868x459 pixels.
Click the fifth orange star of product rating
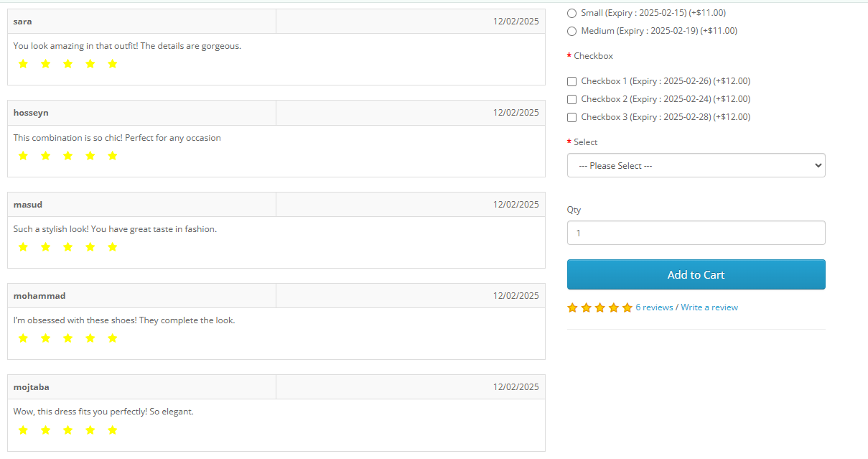coord(627,307)
